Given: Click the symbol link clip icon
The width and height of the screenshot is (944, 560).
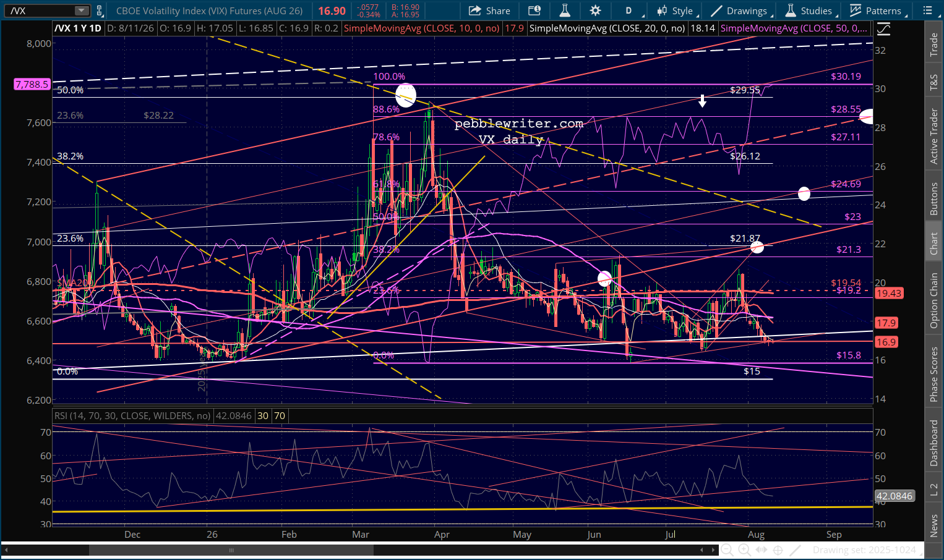Looking at the screenshot, I should [100, 11].
